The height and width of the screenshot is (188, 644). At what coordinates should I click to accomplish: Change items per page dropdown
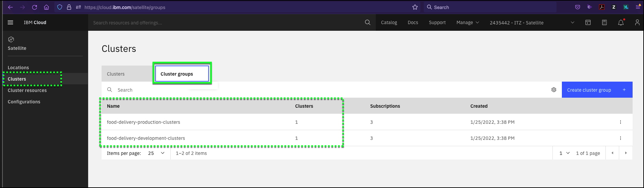[156, 153]
